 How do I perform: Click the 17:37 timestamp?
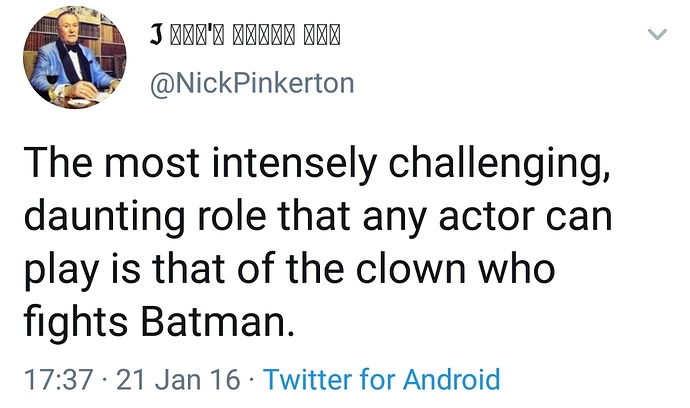click(x=57, y=380)
